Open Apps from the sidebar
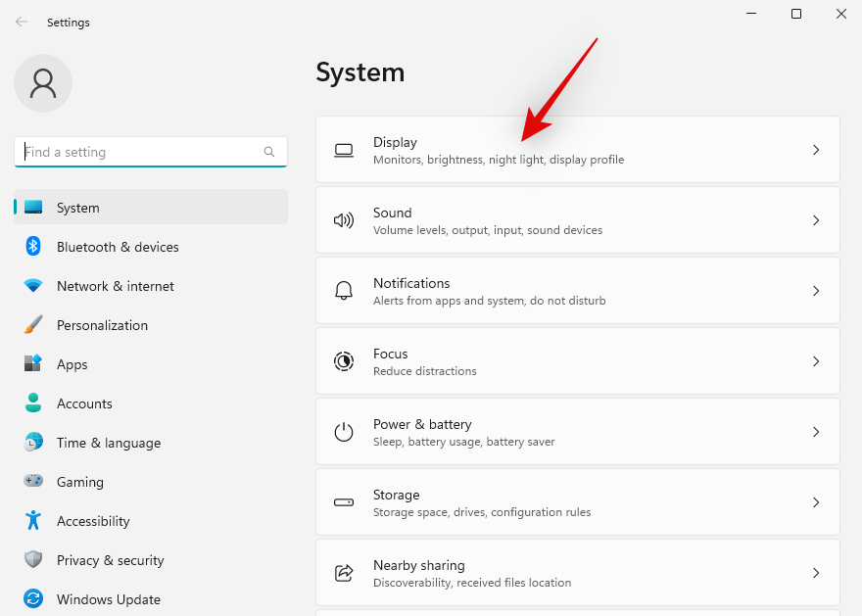Image resolution: width=862 pixels, height=616 pixels. pyautogui.click(x=72, y=364)
